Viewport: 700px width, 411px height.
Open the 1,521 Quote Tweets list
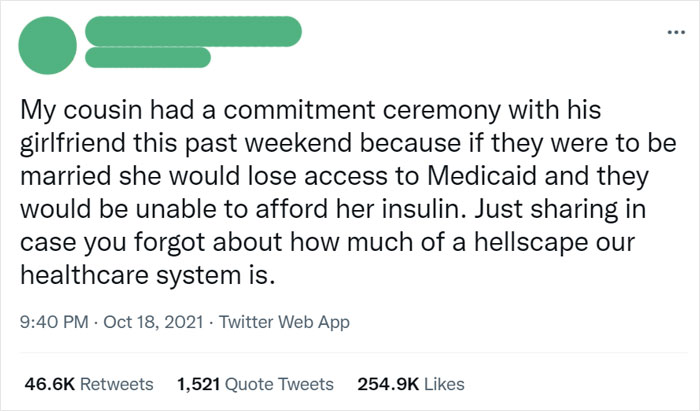click(254, 383)
